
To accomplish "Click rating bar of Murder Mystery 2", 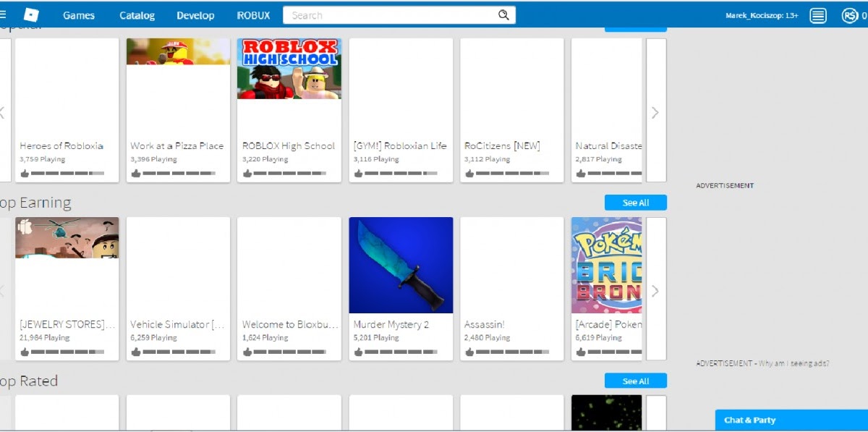I will (x=401, y=353).
